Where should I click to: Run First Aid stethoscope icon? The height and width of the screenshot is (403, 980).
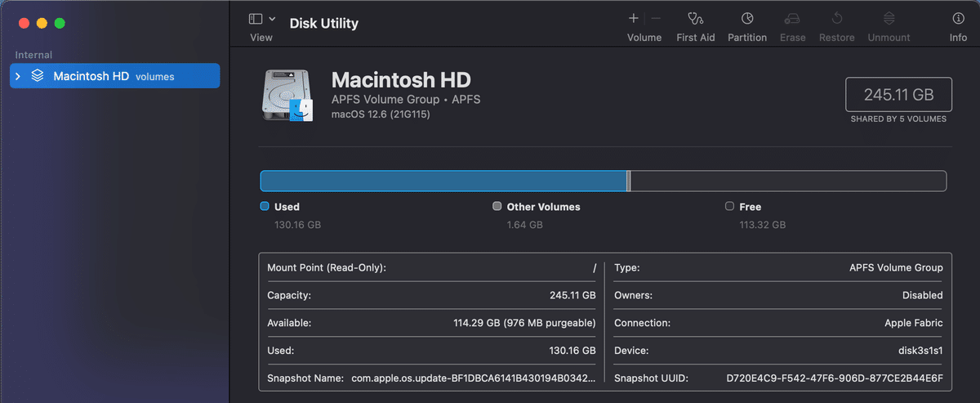click(696, 18)
